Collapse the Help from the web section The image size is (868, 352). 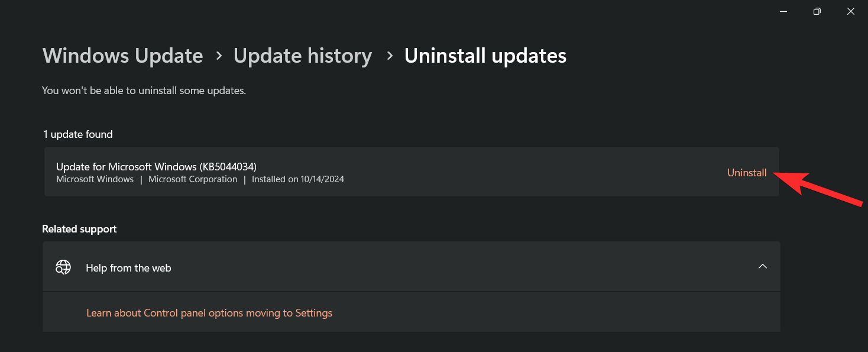coord(762,267)
